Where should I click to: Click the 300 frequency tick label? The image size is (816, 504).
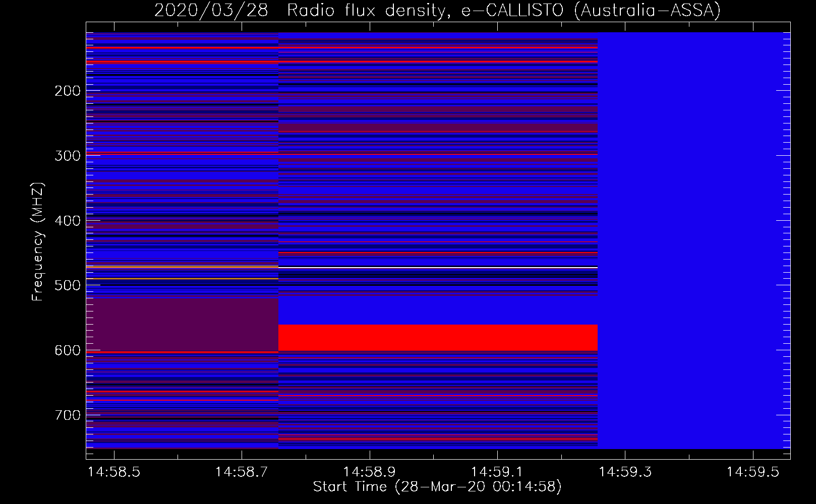point(68,156)
